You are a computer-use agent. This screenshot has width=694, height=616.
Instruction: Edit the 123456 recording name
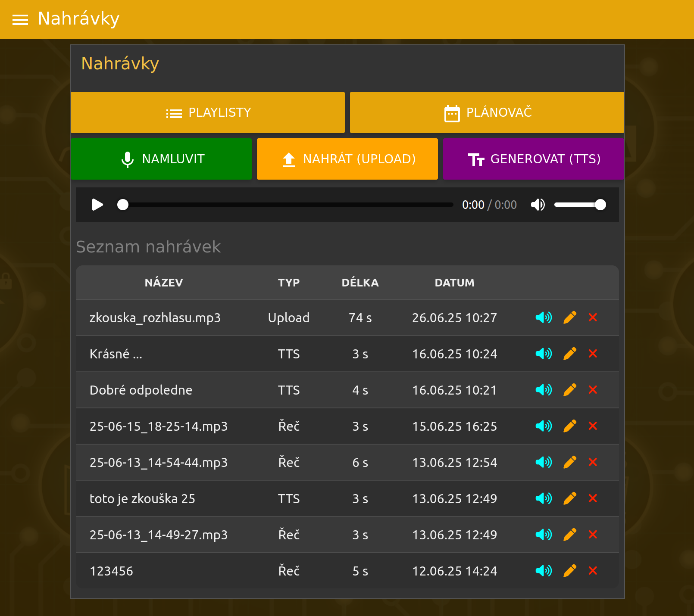tap(569, 571)
